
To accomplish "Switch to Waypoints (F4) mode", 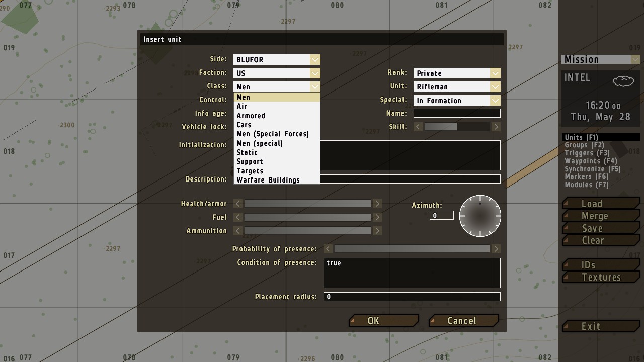I will point(591,161).
